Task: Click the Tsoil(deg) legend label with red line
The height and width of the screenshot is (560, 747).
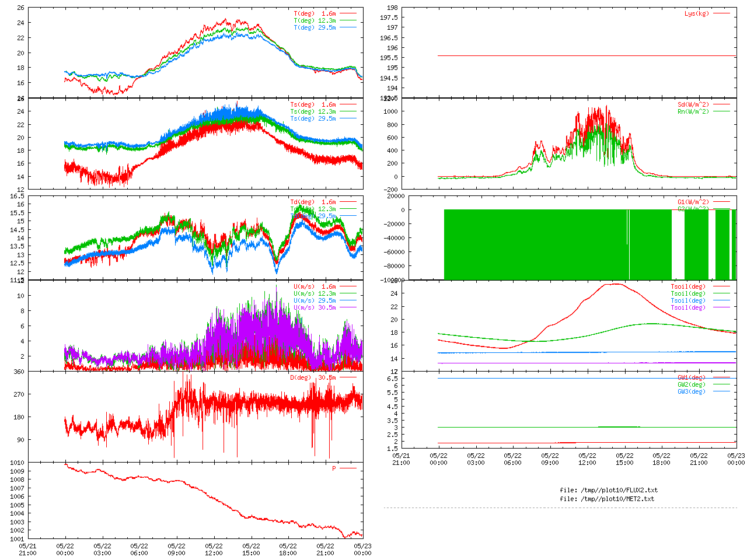Action: tap(688, 287)
